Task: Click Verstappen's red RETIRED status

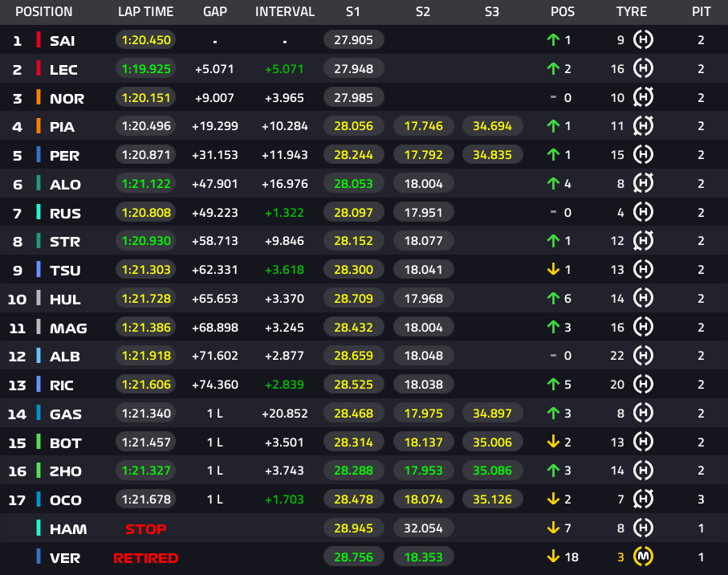Action: (x=146, y=558)
